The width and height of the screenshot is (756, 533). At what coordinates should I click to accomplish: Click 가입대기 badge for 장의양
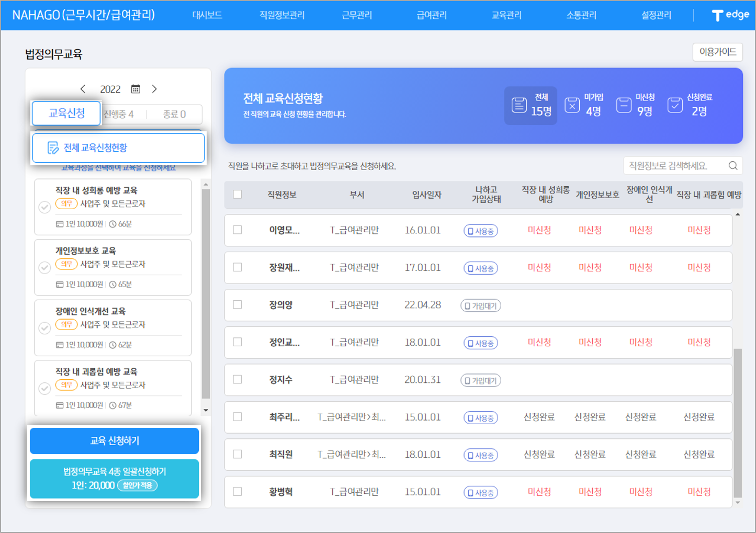click(481, 305)
